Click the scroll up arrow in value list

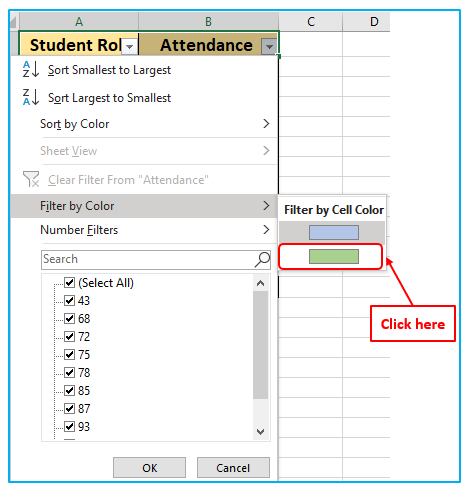point(261,283)
